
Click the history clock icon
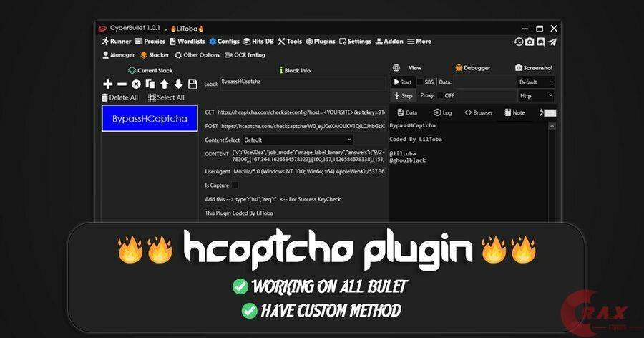click(x=519, y=42)
